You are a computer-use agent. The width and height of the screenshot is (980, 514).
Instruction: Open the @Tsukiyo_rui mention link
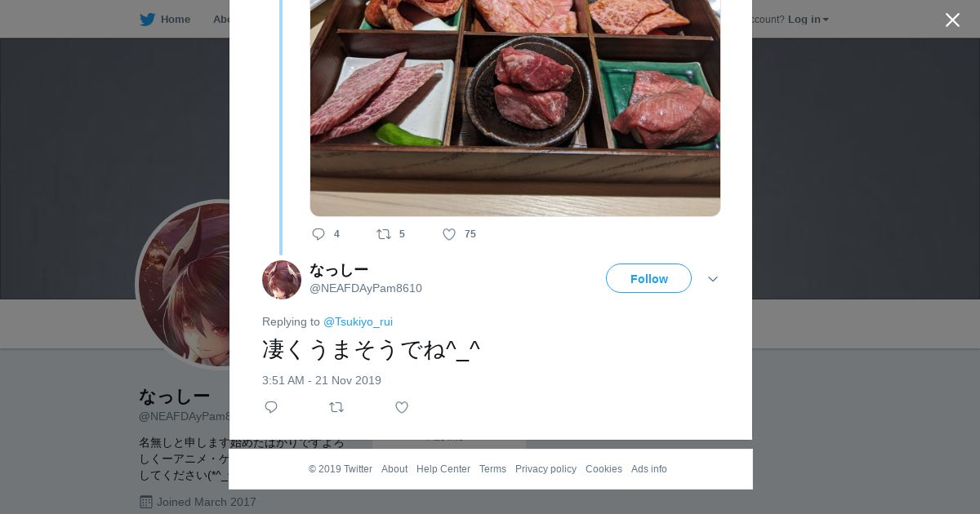click(x=358, y=321)
